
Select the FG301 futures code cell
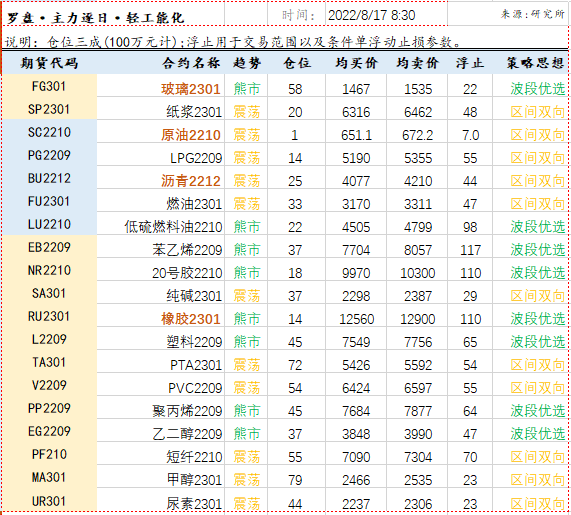pos(49,86)
